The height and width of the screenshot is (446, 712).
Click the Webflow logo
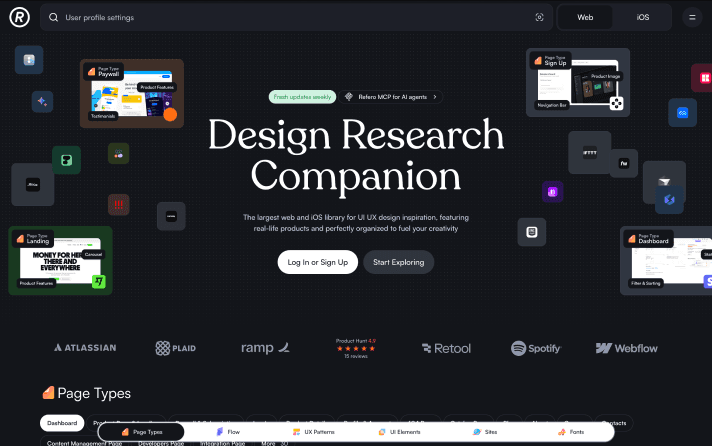point(626,348)
